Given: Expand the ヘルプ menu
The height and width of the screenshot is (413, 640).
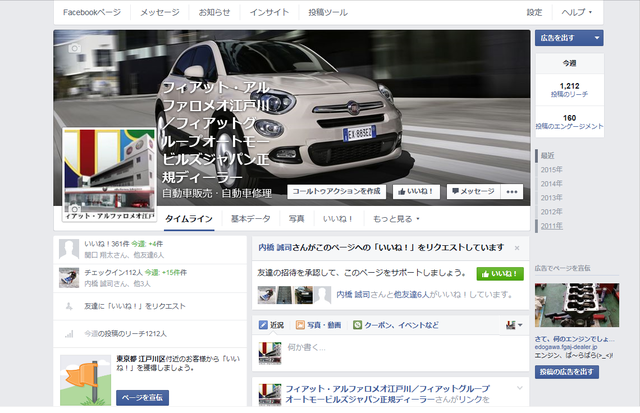Looking at the screenshot, I should click(x=577, y=13).
